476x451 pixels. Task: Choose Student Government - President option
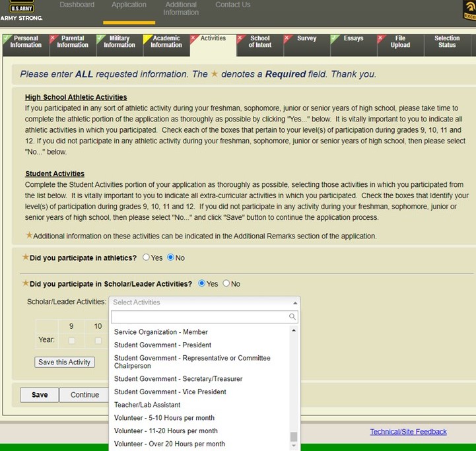[162, 345]
